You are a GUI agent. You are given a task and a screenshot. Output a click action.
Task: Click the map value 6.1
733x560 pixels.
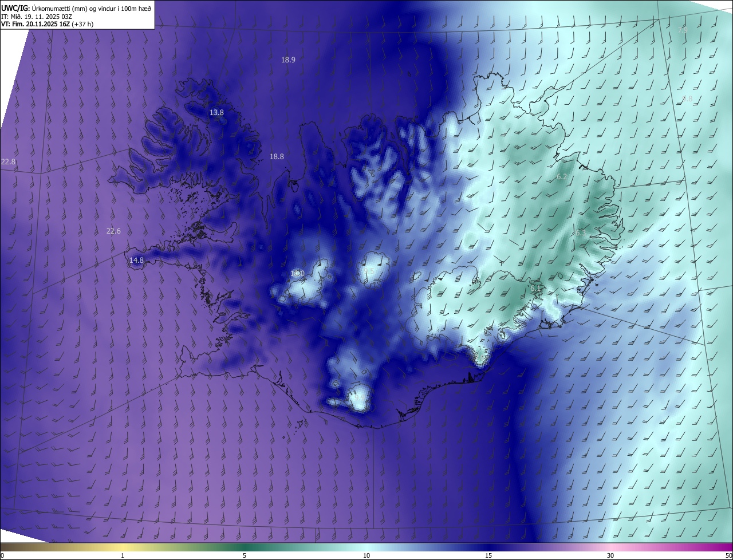[536, 289]
